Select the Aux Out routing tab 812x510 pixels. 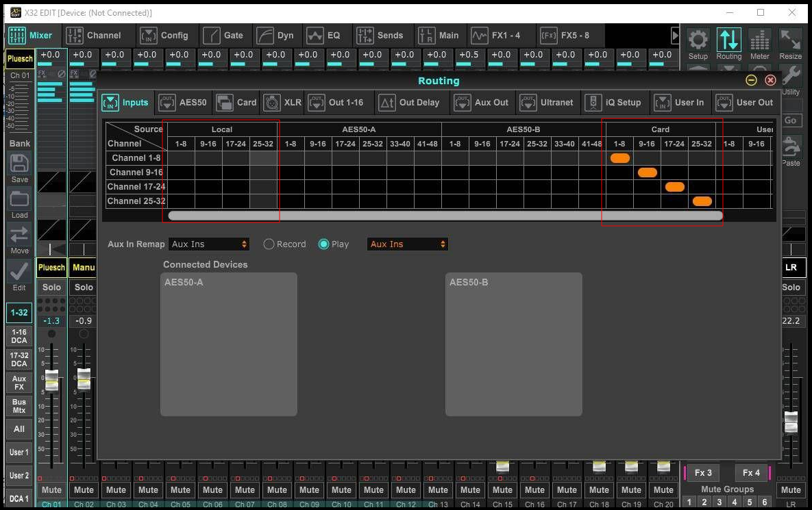click(x=482, y=103)
